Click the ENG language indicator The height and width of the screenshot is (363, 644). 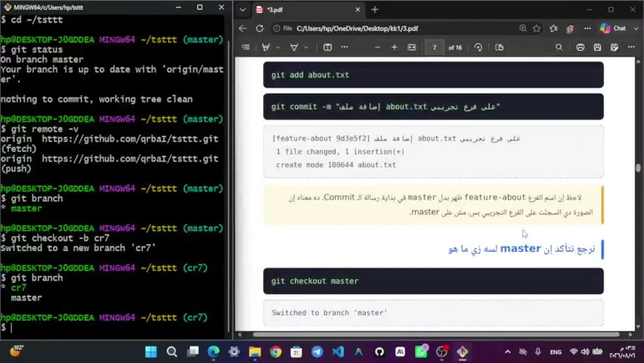click(556, 352)
